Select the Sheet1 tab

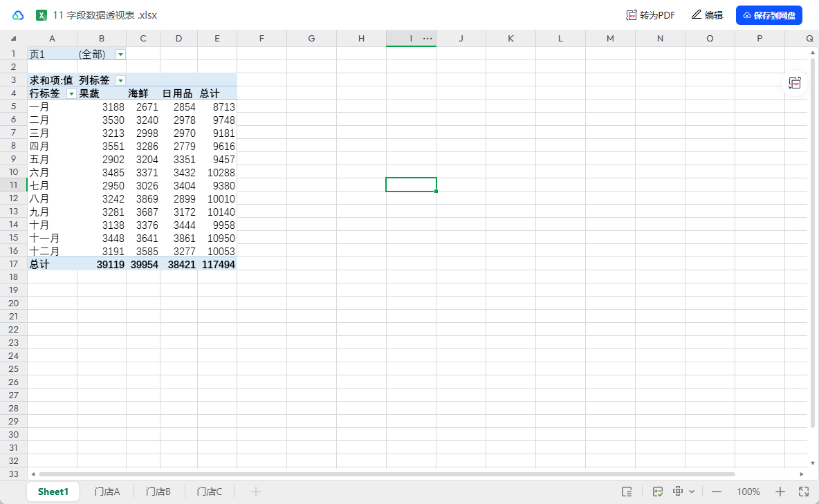(x=53, y=492)
